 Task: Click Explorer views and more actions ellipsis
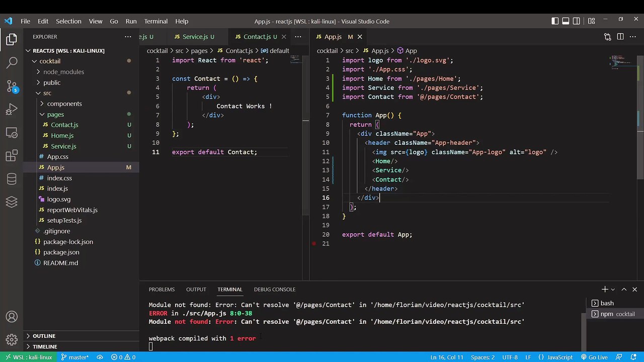point(128,37)
